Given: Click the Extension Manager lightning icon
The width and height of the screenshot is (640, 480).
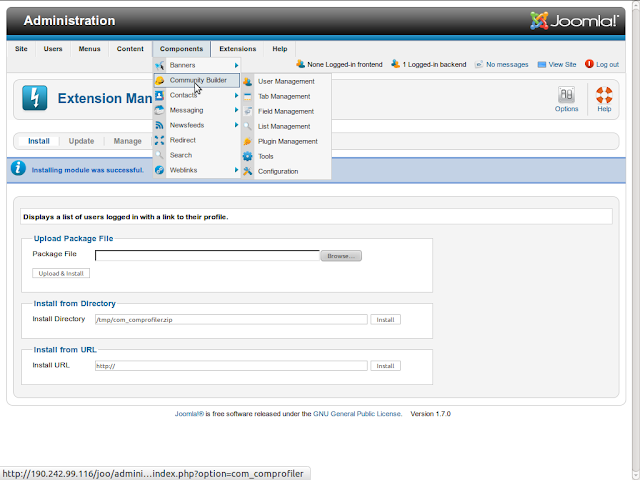Looking at the screenshot, I should coord(35,98).
